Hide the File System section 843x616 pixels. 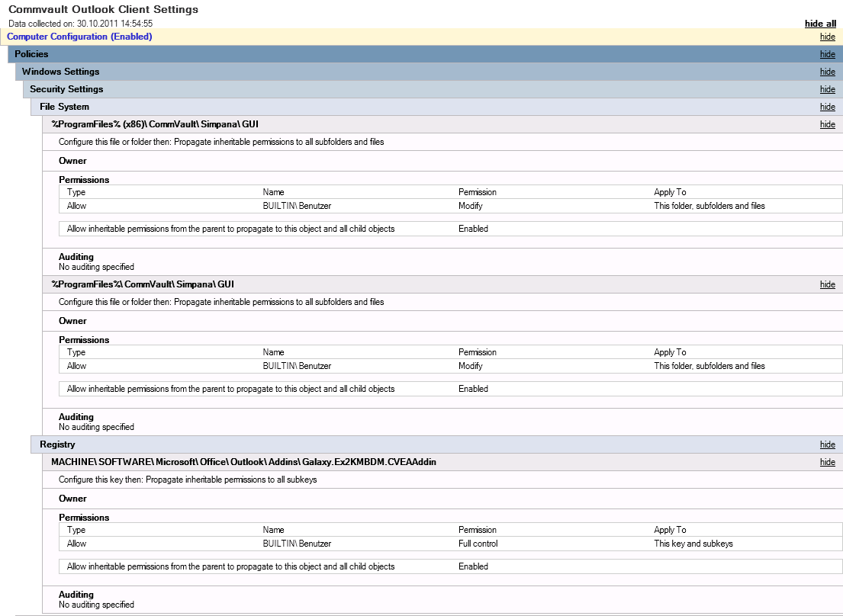[x=828, y=107]
